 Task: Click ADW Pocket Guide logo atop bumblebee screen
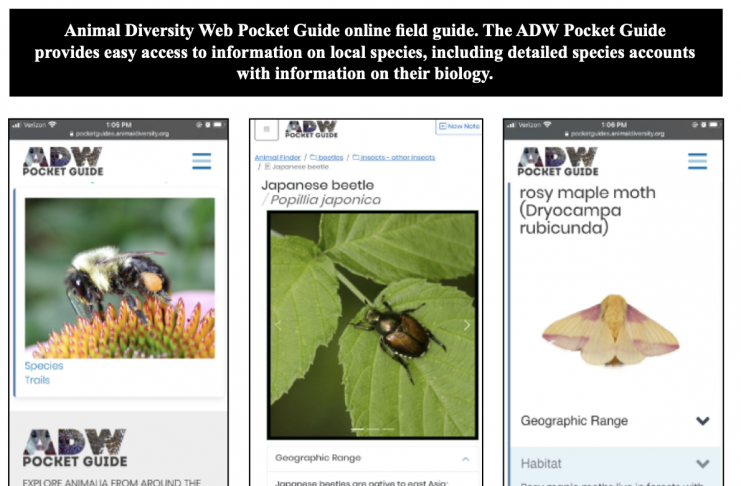pos(63,162)
